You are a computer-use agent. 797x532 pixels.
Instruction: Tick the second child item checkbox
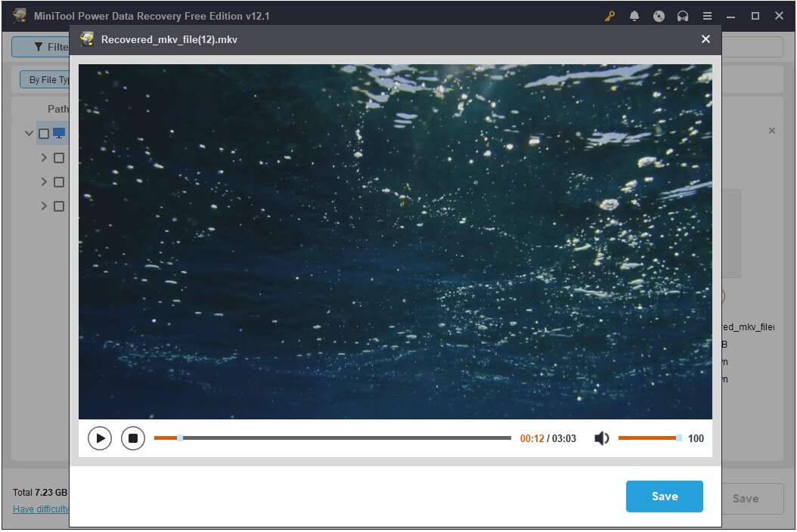pyautogui.click(x=59, y=182)
